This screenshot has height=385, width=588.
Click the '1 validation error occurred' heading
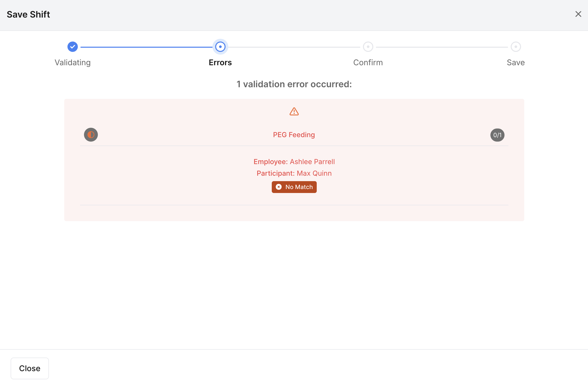click(x=294, y=84)
